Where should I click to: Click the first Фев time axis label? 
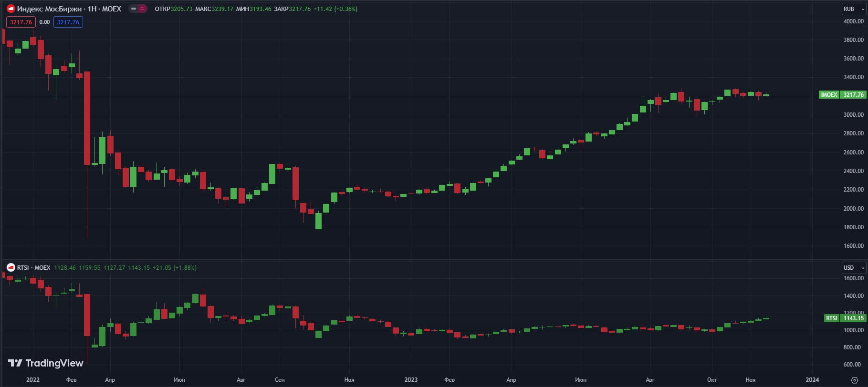coord(71,380)
